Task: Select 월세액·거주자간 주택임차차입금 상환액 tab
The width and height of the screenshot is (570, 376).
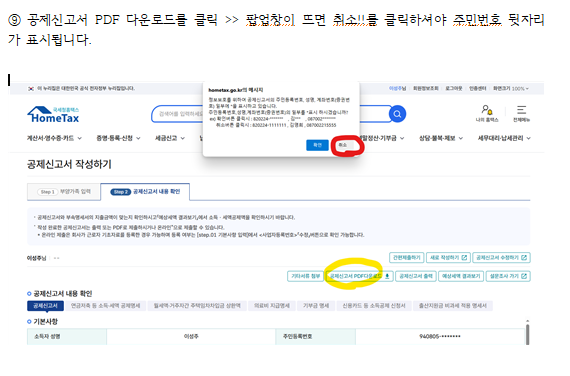Action: click(197, 306)
